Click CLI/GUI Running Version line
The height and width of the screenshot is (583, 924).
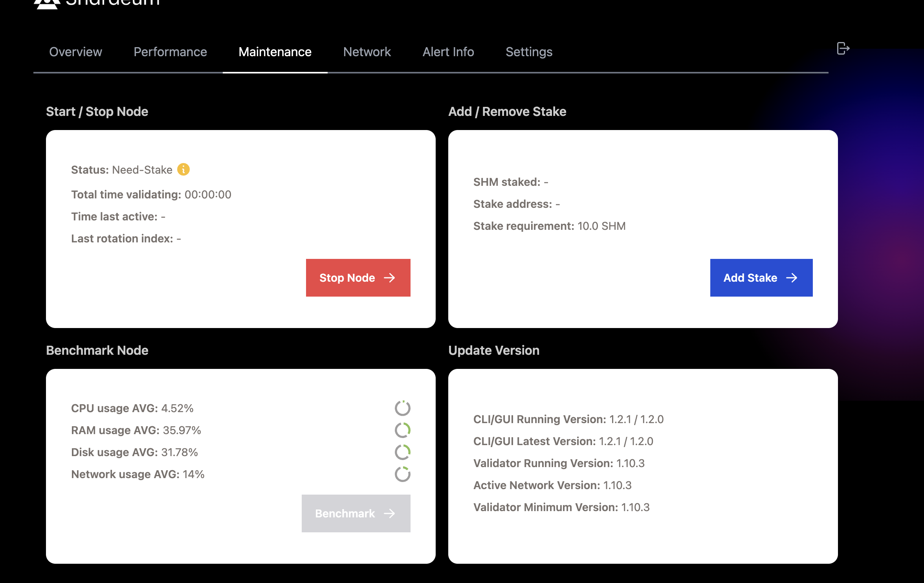point(568,419)
